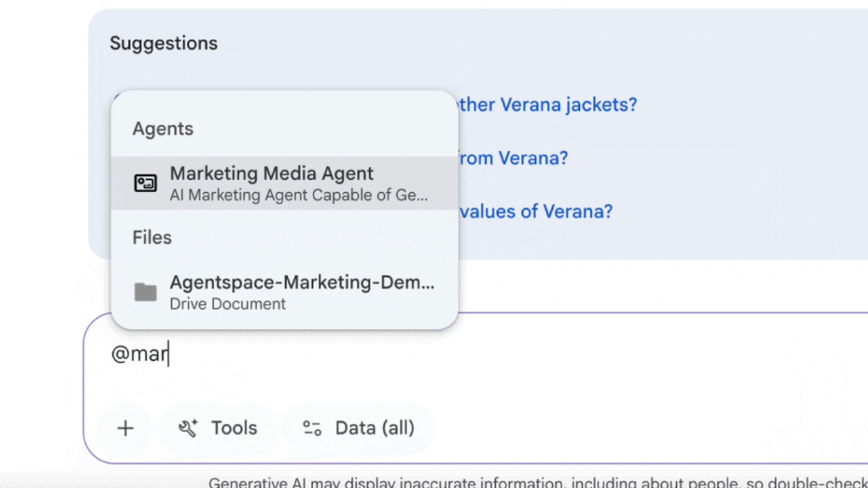Click the sliders icon beside Data (all)
The width and height of the screenshot is (868, 488).
click(x=312, y=428)
